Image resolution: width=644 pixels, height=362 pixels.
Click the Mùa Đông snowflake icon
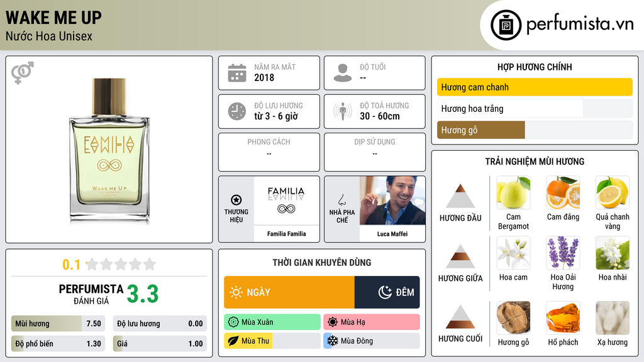point(332,341)
